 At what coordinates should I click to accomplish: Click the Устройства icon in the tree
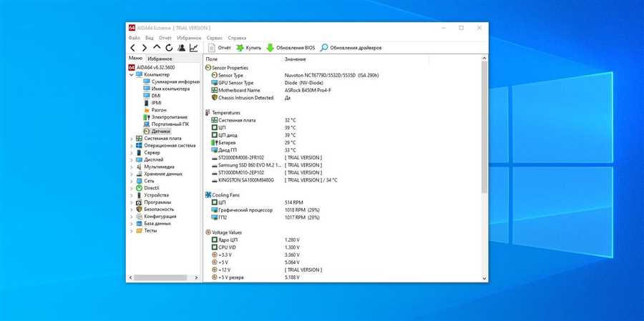tap(139, 195)
